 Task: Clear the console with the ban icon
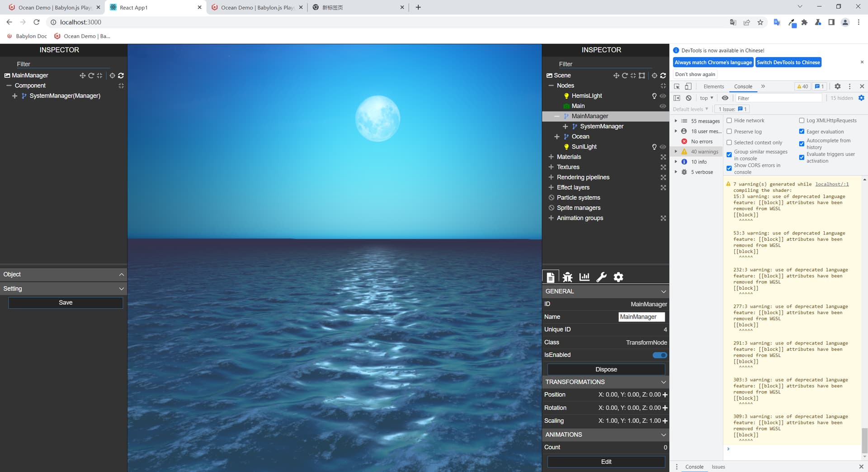pyautogui.click(x=689, y=98)
